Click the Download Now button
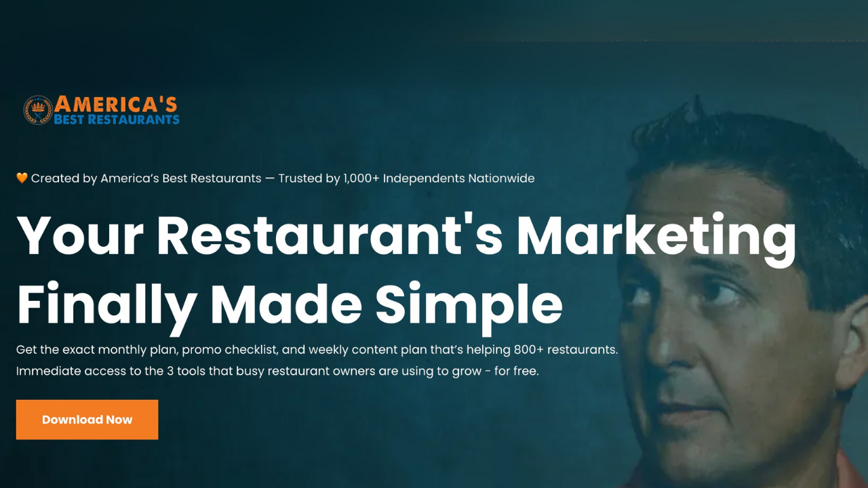 click(87, 420)
